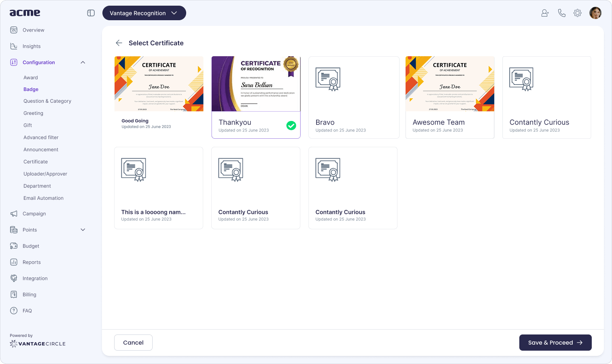Open the Greeting submenu item
612x364 pixels.
click(33, 113)
